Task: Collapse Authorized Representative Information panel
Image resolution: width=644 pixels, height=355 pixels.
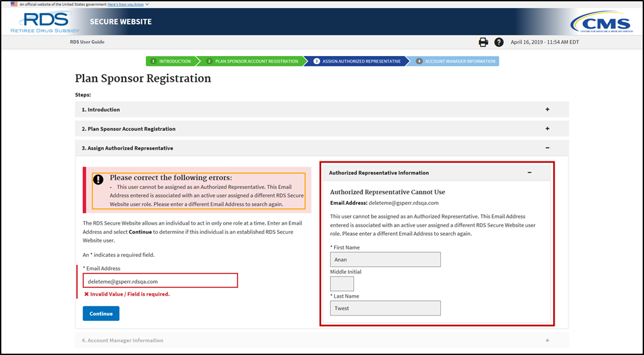Action: [530, 173]
